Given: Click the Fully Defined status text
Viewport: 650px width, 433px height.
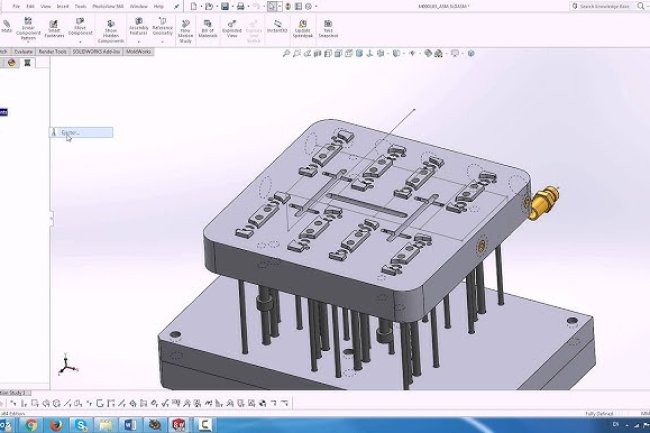Looking at the screenshot, I should coord(599,414).
